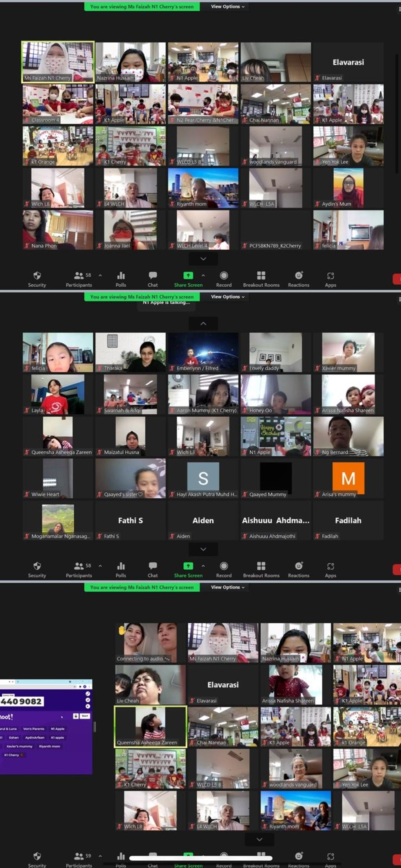Viewport: 401px width, 868px height.
Task: Open Participants panel in toolbar under Nana Phon row
Action: [79, 279]
